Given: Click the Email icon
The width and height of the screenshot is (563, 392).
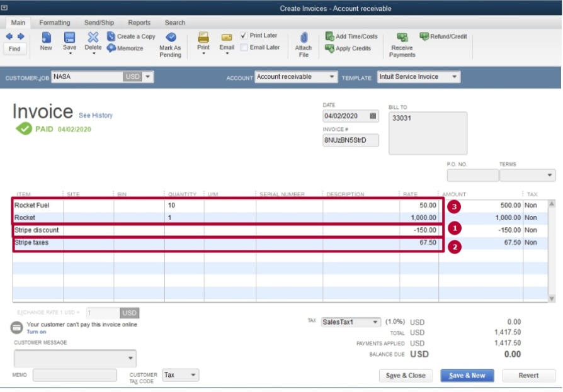Looking at the screenshot, I should [x=225, y=40].
